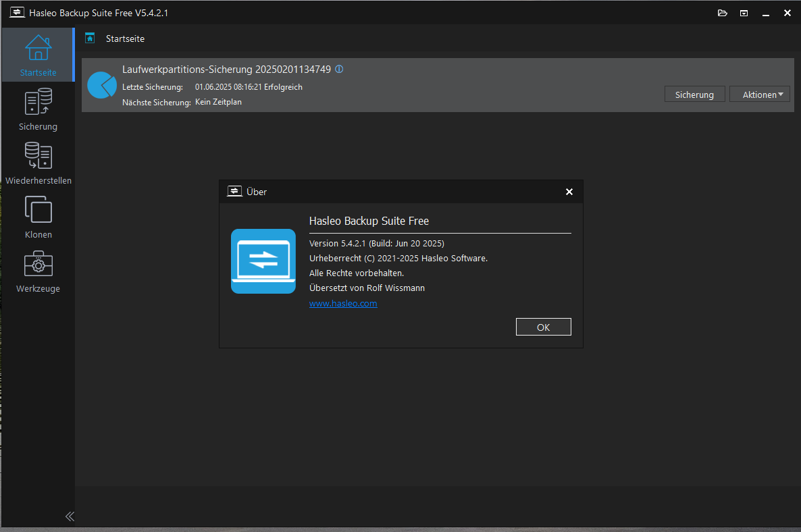Click the 'Kein Zeitplan' schedule text
Screen dimensions: 801x532
coord(218,102)
